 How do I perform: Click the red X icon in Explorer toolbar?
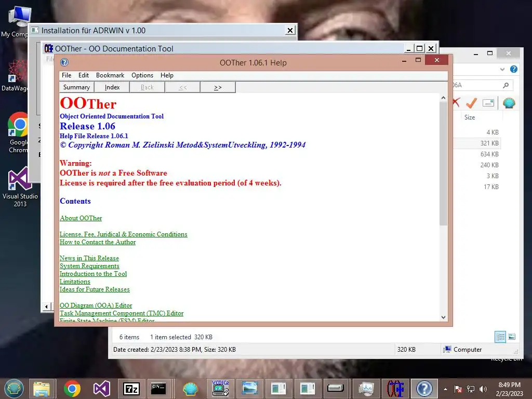[456, 102]
